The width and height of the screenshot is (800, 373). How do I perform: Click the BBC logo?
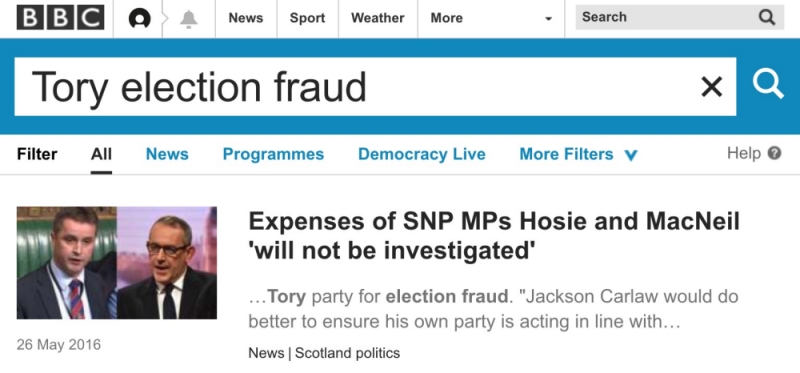click(60, 17)
